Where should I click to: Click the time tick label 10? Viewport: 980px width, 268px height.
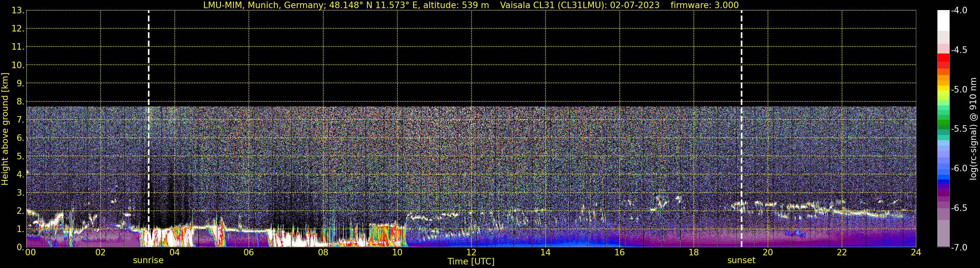click(397, 253)
